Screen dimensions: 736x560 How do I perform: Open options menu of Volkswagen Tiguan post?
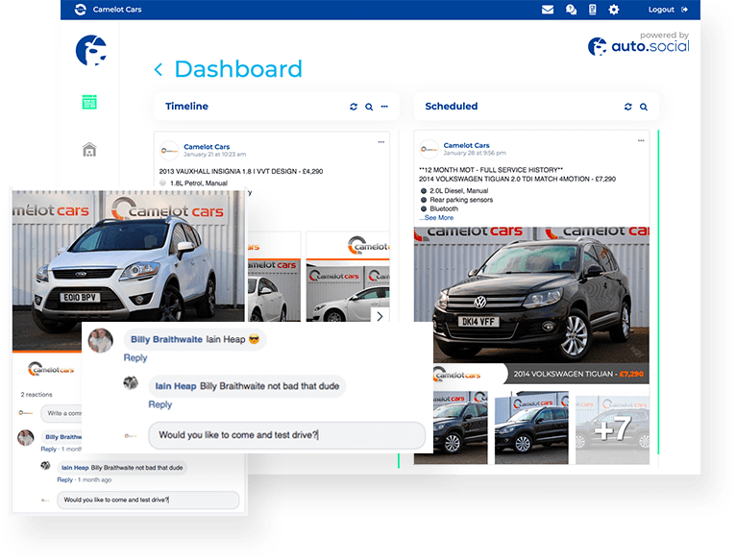click(641, 140)
